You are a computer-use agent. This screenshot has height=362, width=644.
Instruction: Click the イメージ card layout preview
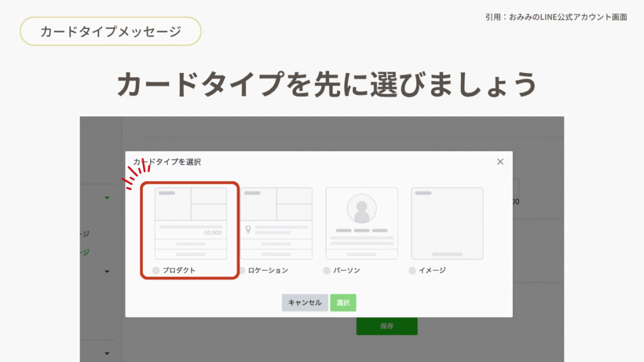coord(447,223)
